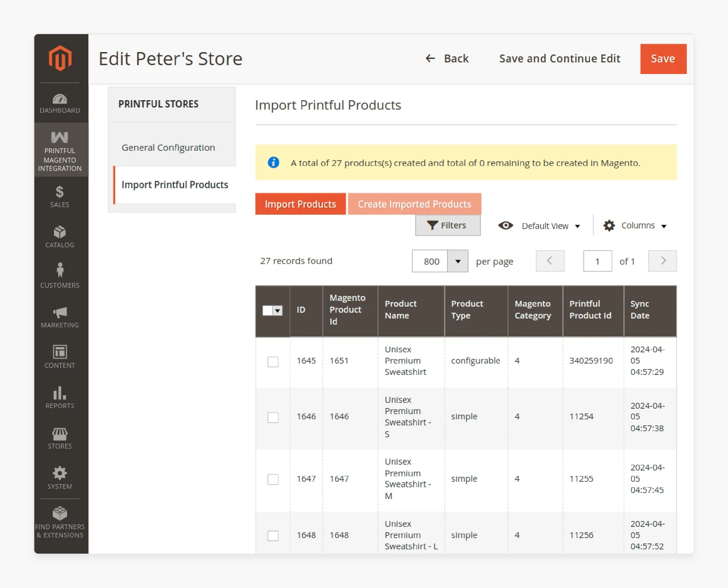The width and height of the screenshot is (728, 588).
Task: Click the 'Edit Peter's Store' page title
Action: pos(170,58)
